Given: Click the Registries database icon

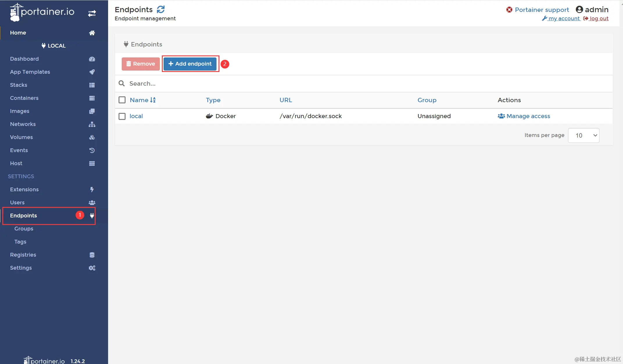Looking at the screenshot, I should pos(92,255).
